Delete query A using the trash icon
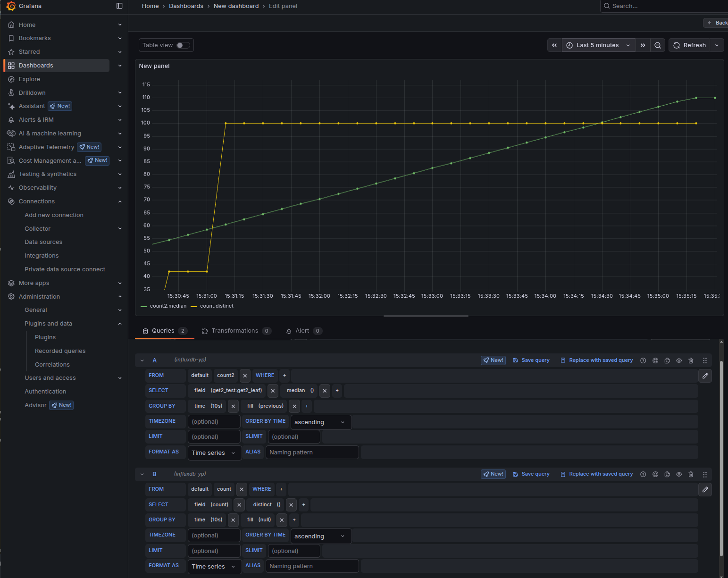 (x=691, y=360)
